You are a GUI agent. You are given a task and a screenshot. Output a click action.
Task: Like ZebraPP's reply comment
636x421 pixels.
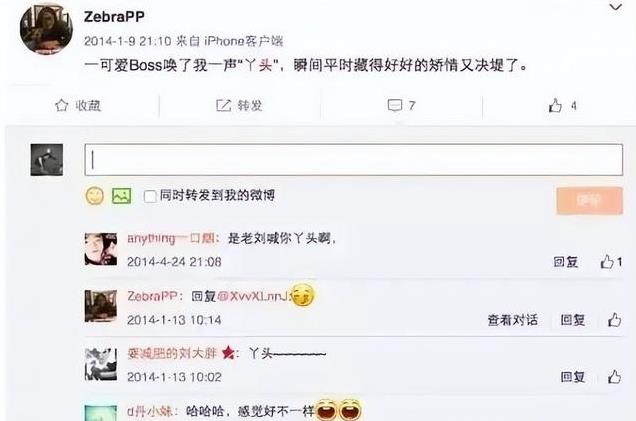[615, 320]
